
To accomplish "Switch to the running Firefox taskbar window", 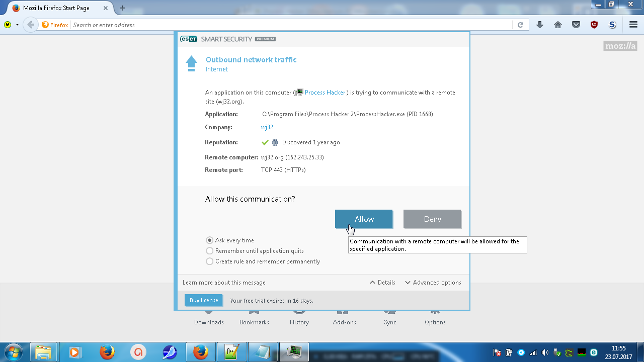I will pos(200,352).
